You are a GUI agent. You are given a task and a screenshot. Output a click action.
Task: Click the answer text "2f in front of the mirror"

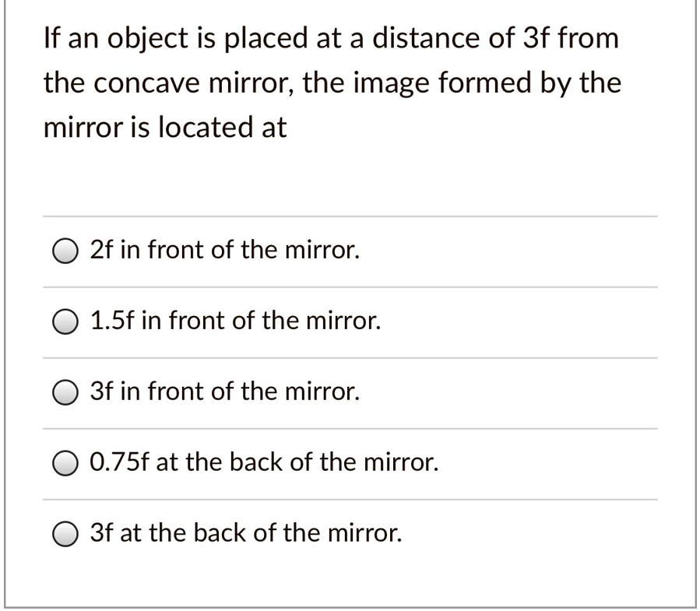pyautogui.click(x=224, y=249)
